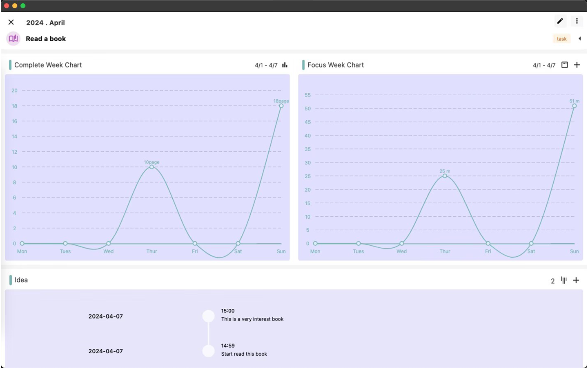Click the Tuesday point in Focus Week Chart
This screenshot has width=588, height=368.
pyautogui.click(x=358, y=243)
